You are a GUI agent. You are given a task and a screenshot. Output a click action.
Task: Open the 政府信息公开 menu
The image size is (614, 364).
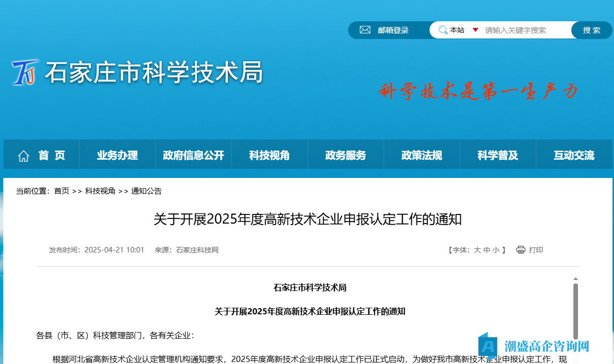[193, 156]
